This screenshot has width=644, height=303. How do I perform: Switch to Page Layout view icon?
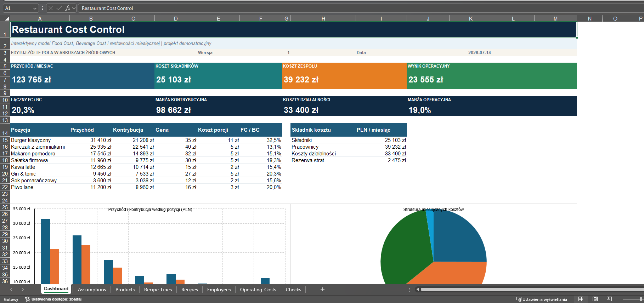click(x=595, y=299)
